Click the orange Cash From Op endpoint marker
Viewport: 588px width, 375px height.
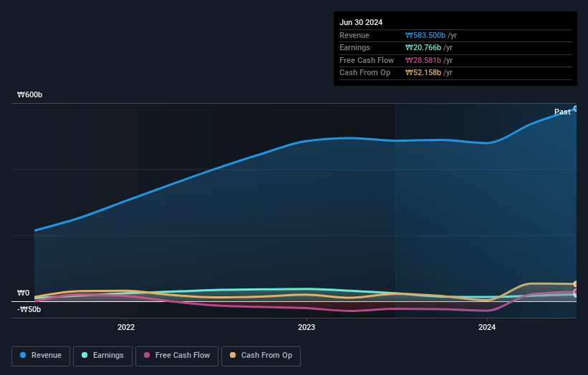coord(576,284)
